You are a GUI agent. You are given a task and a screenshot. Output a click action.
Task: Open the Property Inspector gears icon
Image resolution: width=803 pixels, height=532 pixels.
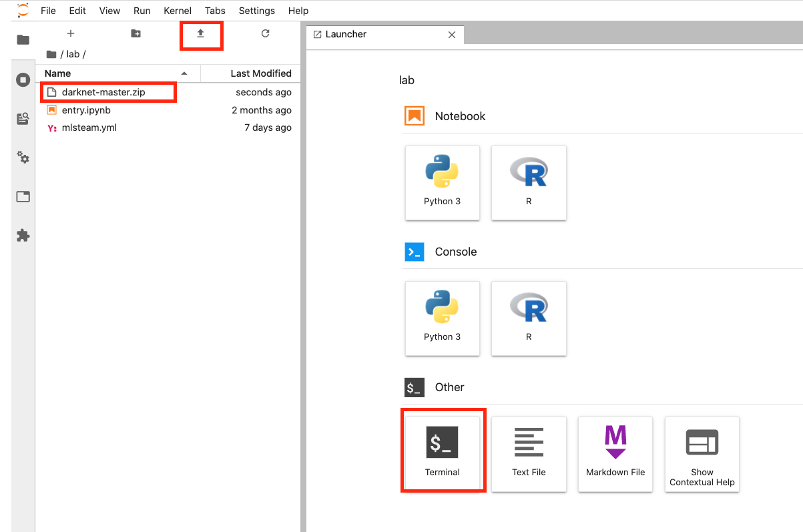tap(23, 158)
